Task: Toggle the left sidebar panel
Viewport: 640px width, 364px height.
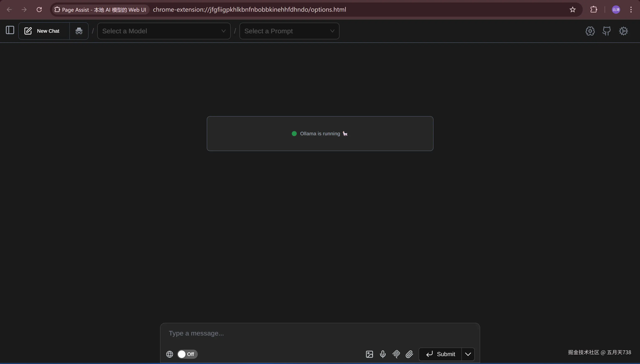Action: (10, 30)
